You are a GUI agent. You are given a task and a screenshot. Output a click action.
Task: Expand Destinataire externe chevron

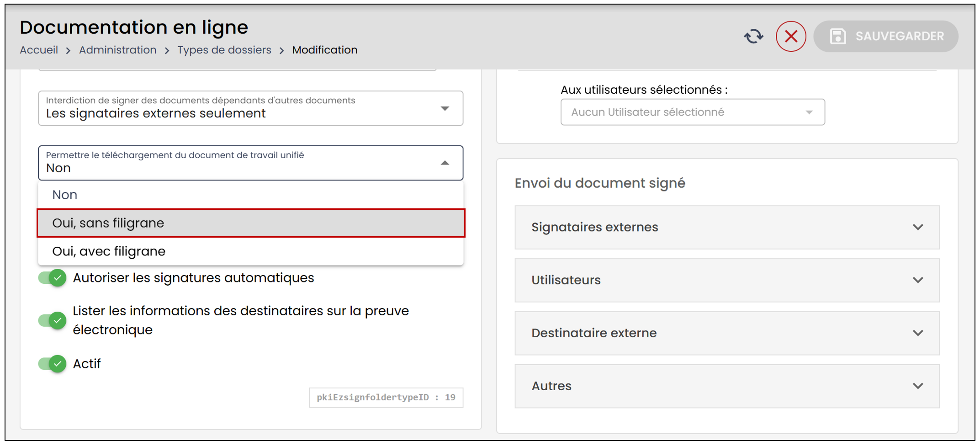918,333
